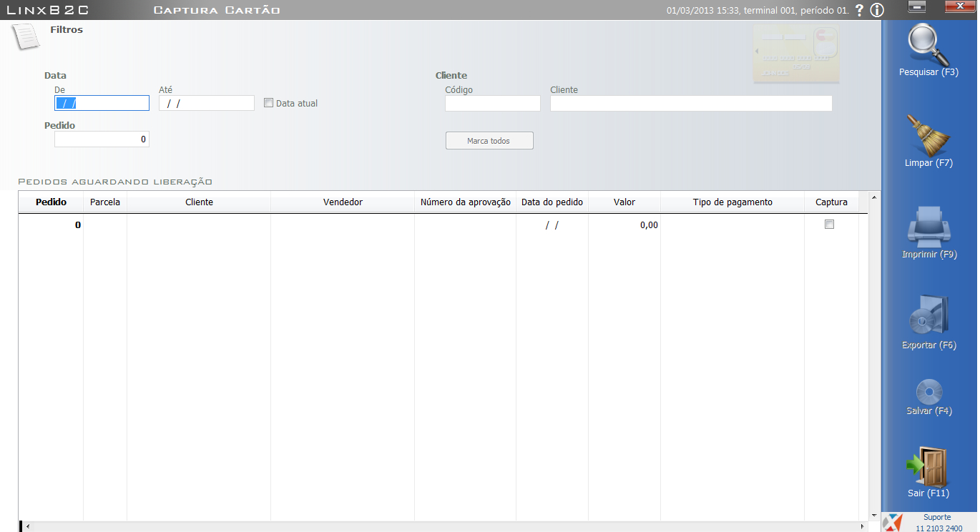Close the window with the red X

pos(959,6)
